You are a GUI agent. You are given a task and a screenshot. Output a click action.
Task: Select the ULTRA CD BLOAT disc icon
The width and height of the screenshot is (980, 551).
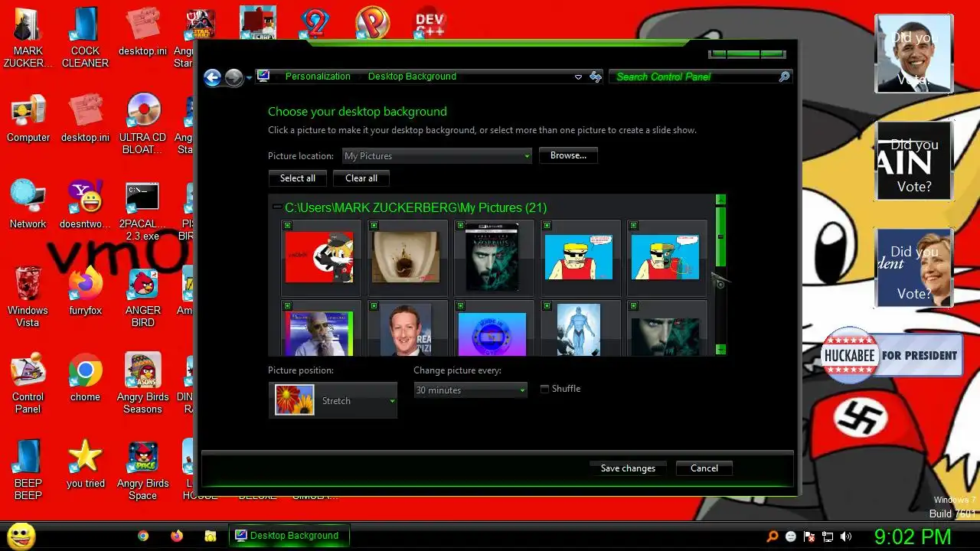click(143, 124)
